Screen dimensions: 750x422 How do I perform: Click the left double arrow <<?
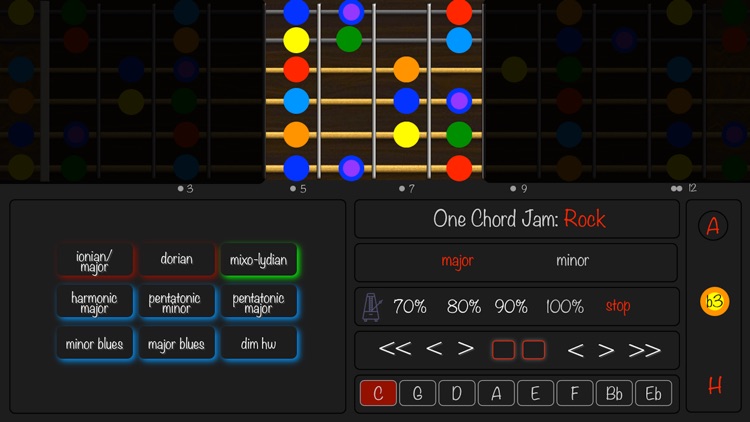(x=395, y=349)
